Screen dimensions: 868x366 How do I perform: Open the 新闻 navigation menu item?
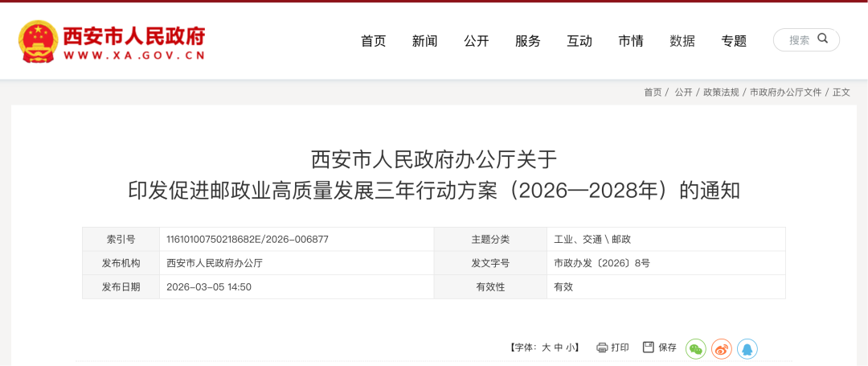click(424, 41)
